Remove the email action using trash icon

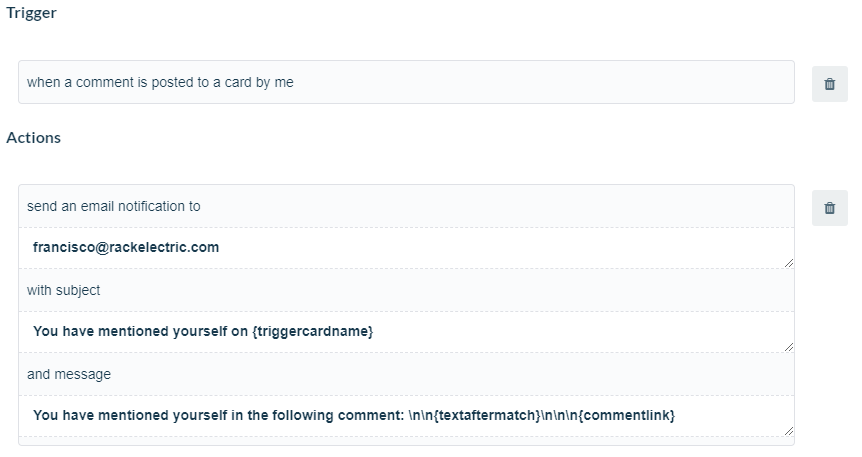830,208
